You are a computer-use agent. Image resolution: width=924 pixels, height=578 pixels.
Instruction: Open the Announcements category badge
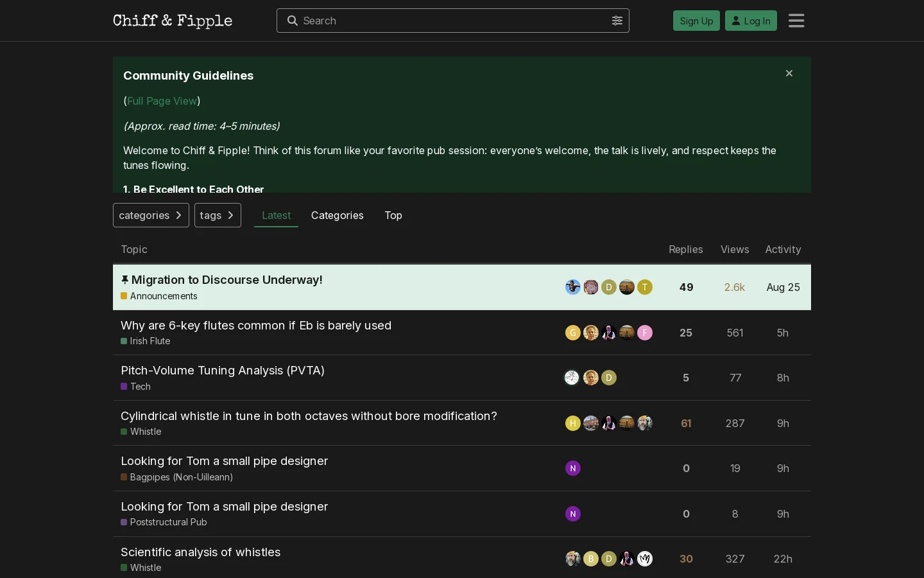pyautogui.click(x=159, y=296)
